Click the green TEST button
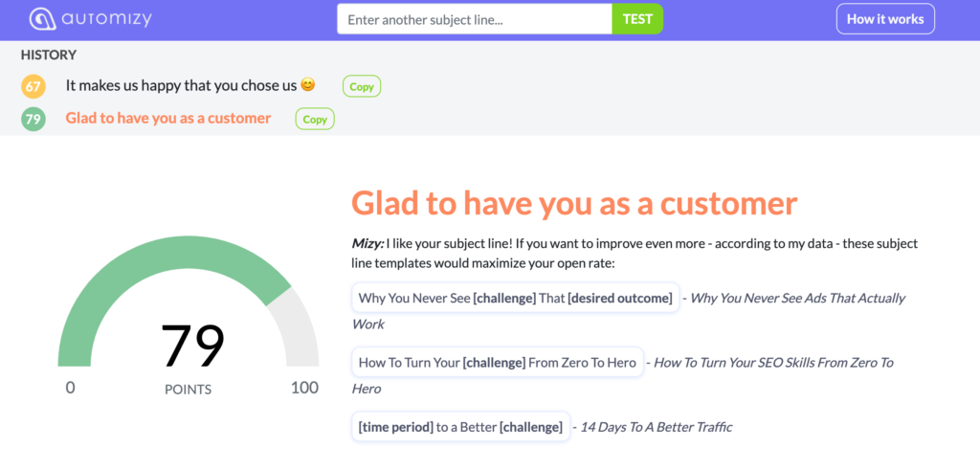Screen dimensions: 980x470 (637, 19)
